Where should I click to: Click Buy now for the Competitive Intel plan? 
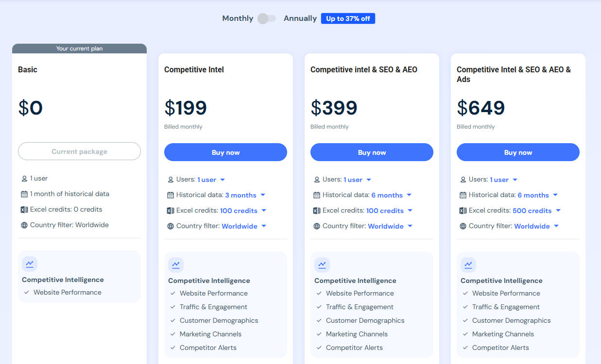click(x=226, y=152)
